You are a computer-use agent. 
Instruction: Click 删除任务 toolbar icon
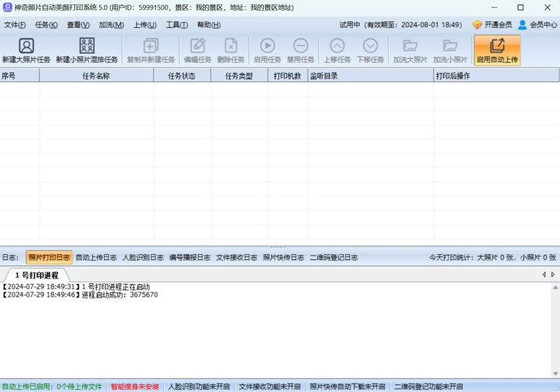(x=231, y=46)
